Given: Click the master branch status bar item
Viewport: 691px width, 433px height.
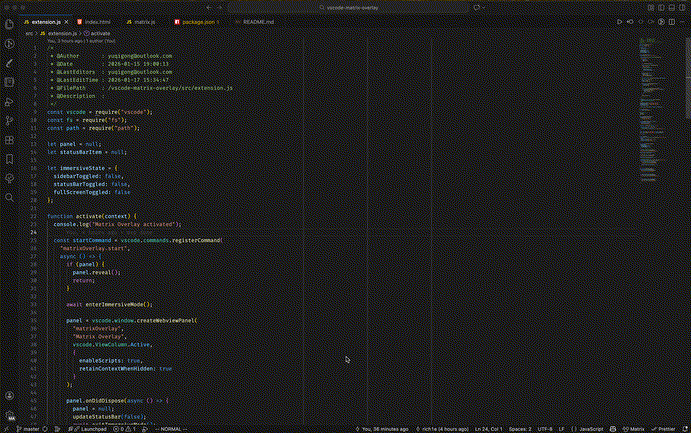Looking at the screenshot, I should coord(28,427).
